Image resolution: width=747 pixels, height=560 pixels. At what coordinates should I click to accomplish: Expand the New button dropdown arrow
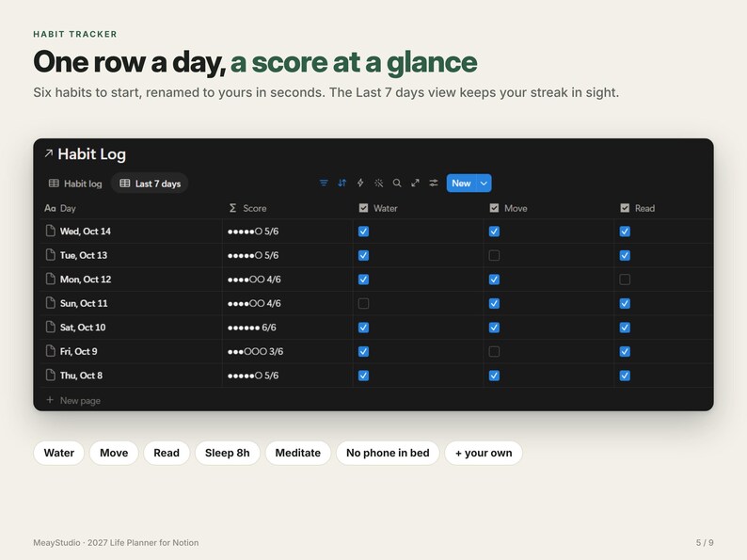[484, 183]
